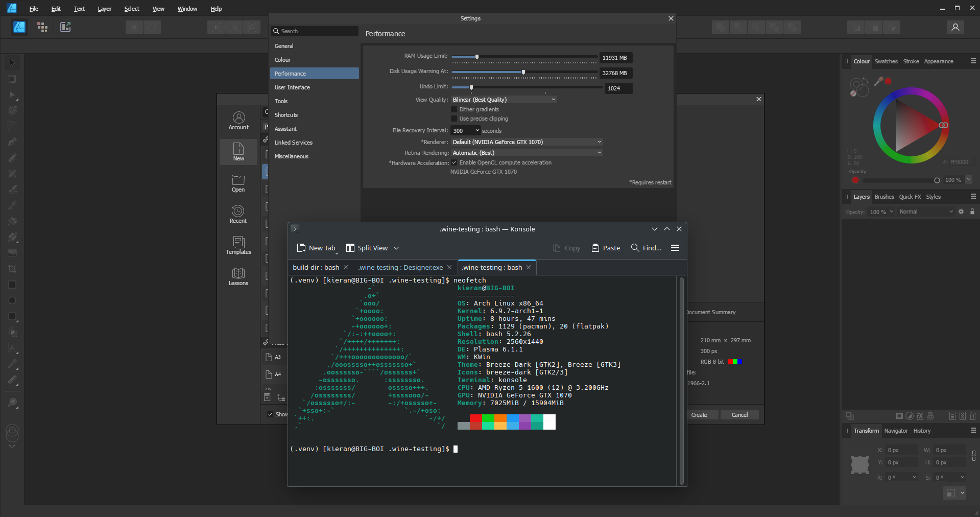Toggle the Dither gradients checkbox
This screenshot has height=517, width=980.
click(454, 109)
